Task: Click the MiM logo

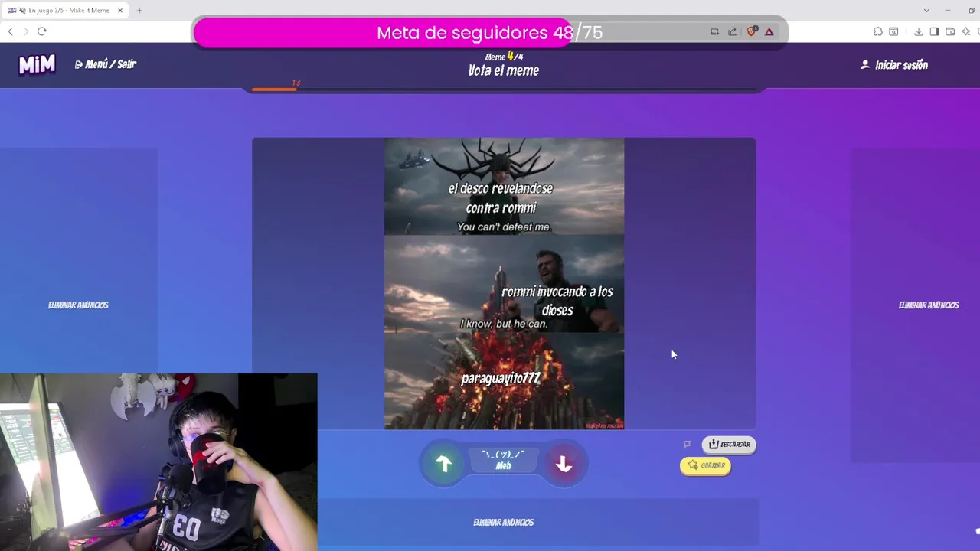Action: tap(37, 65)
